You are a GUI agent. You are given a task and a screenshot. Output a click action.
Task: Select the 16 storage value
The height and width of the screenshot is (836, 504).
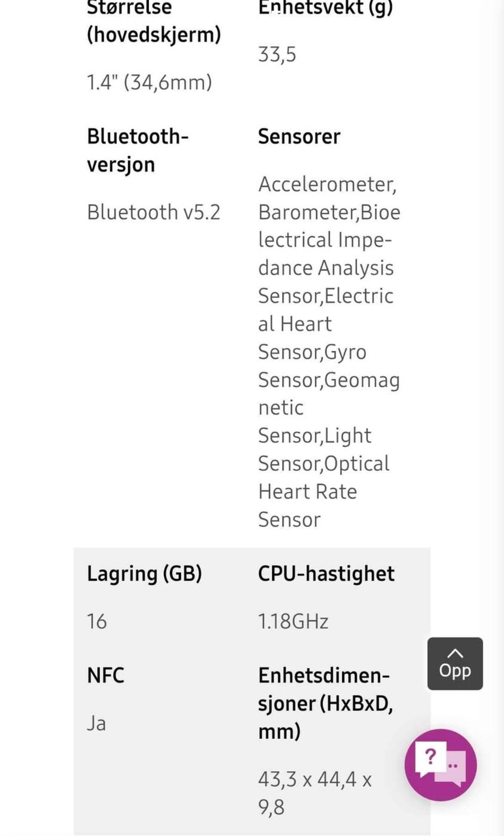[x=97, y=622]
